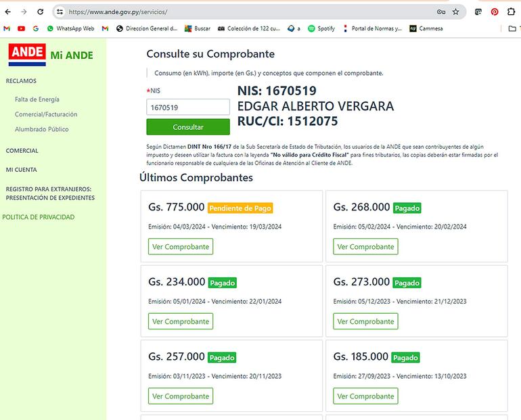This screenshot has width=521, height=420.
Task: Bookmark this page with the star icon
Action: [x=456, y=12]
